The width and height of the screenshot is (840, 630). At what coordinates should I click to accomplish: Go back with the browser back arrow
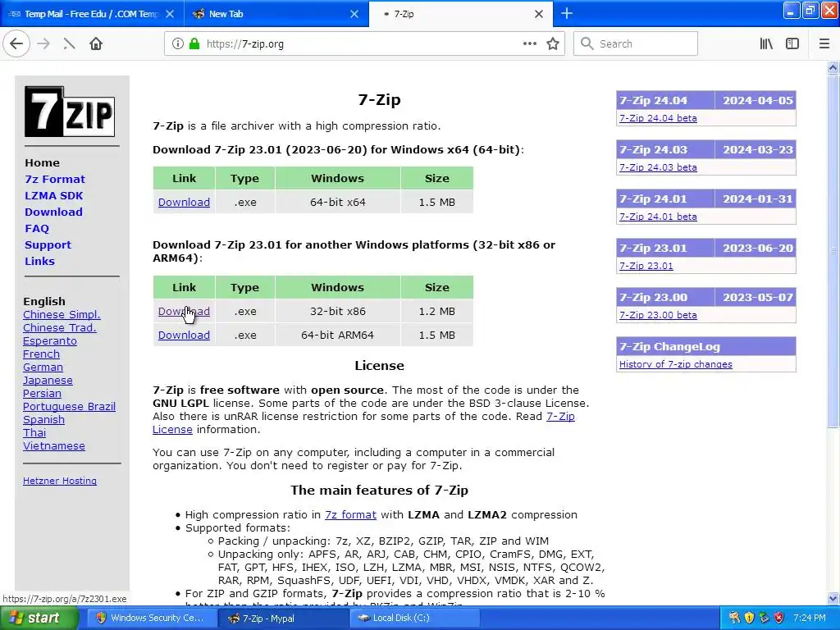point(16,44)
